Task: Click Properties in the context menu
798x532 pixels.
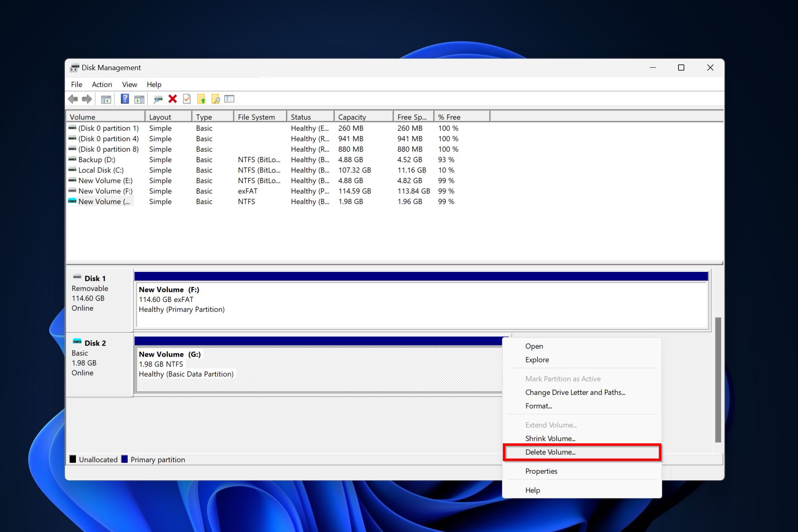Action: click(541, 471)
